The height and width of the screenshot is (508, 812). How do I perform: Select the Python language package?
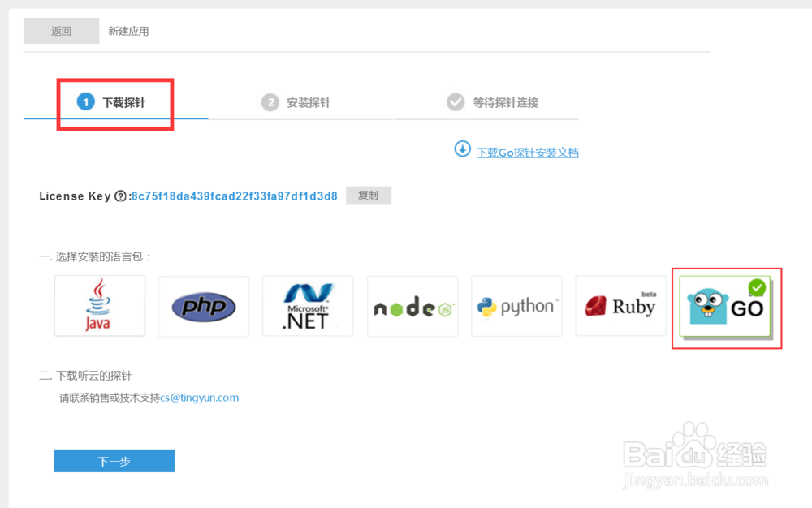tap(516, 306)
